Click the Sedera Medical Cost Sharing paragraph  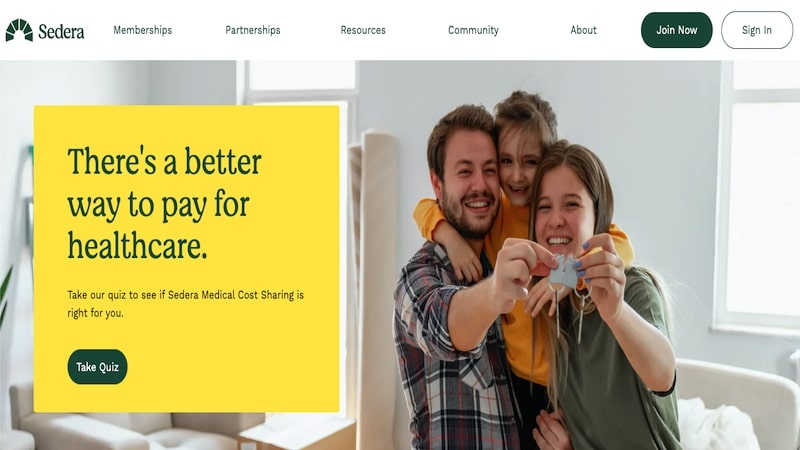pos(186,304)
